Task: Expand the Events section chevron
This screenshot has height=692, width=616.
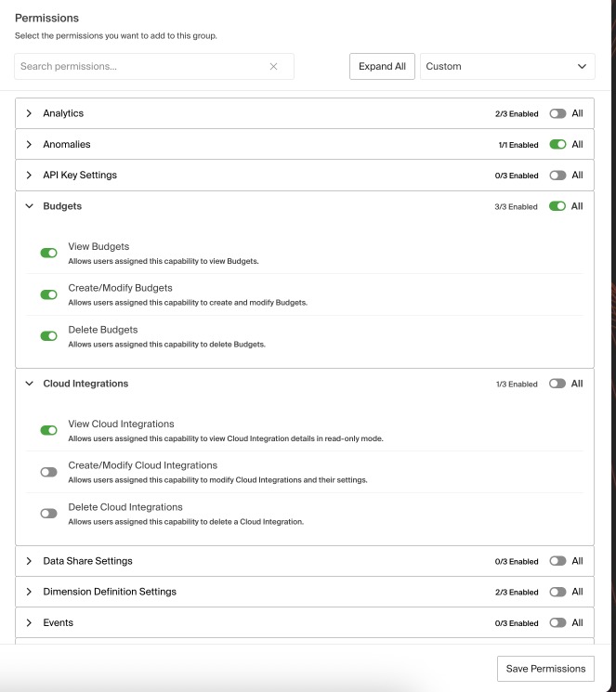Action: [29, 622]
